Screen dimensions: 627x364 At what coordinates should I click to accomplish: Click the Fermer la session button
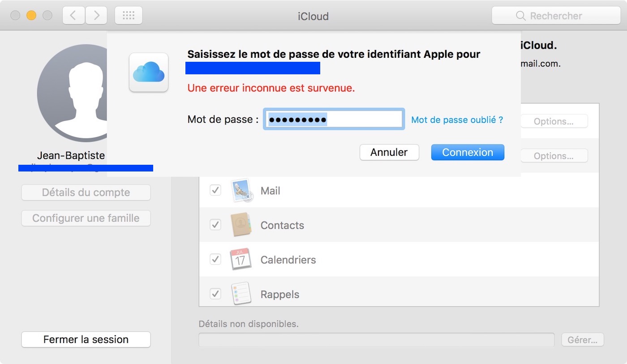pyautogui.click(x=86, y=339)
